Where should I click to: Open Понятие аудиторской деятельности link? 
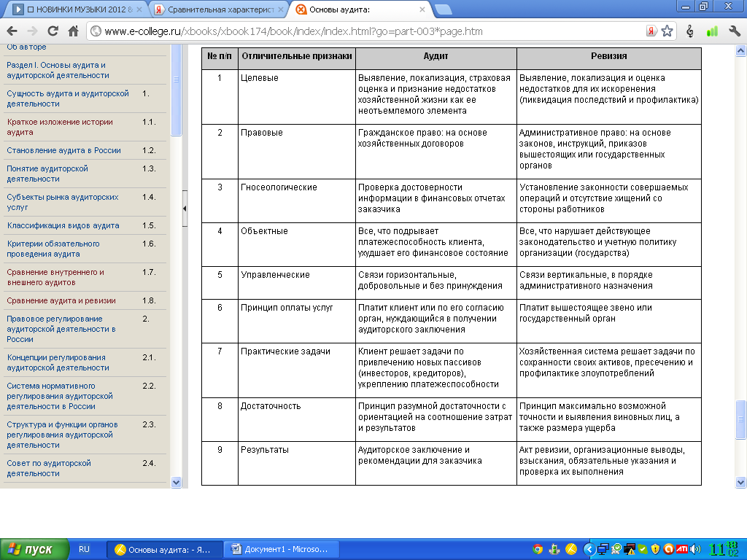47,174
